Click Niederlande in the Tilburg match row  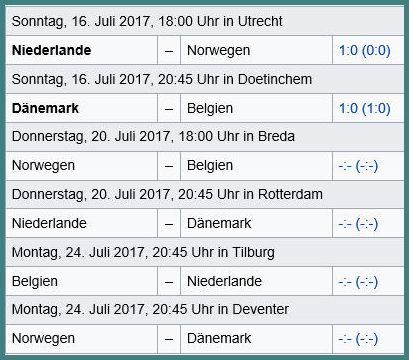tap(224, 281)
